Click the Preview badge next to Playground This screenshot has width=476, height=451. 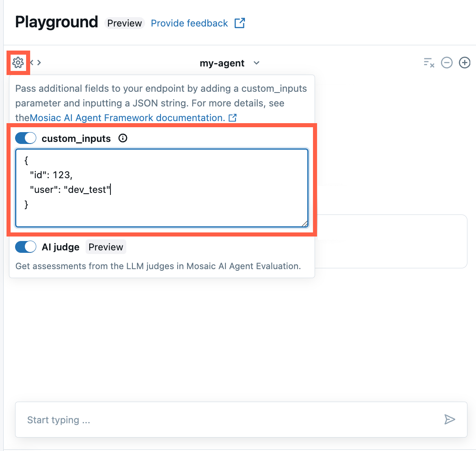(x=124, y=23)
